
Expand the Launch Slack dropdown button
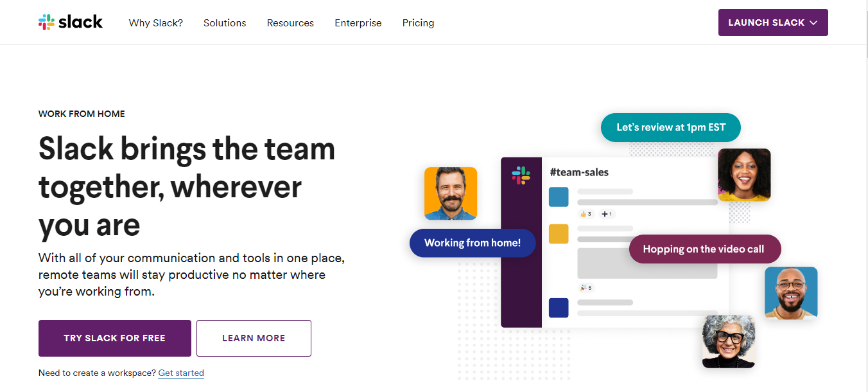pyautogui.click(x=773, y=22)
